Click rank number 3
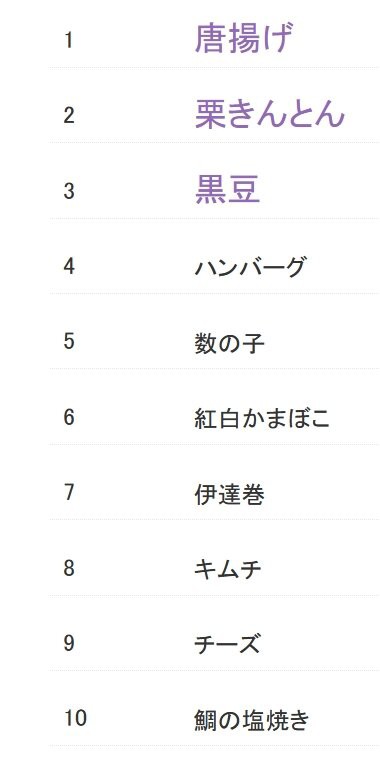This screenshot has height=771, width=380. 69,191
